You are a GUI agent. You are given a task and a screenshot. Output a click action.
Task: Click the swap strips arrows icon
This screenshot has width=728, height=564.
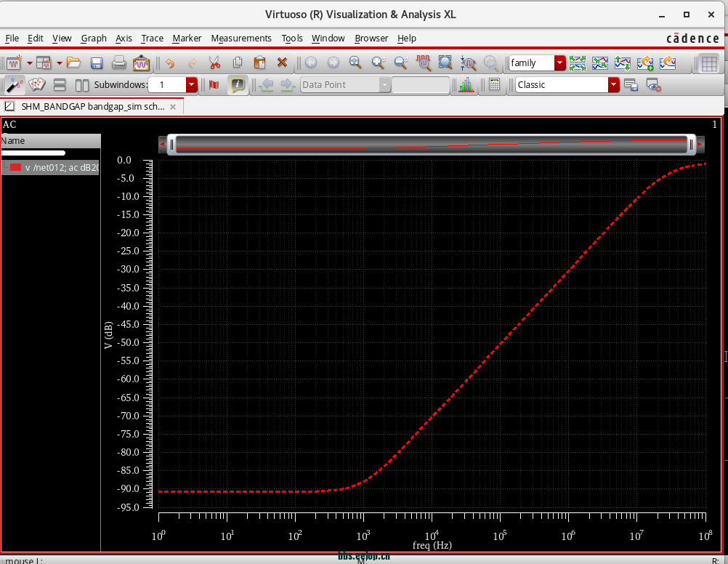pyautogui.click(x=623, y=63)
